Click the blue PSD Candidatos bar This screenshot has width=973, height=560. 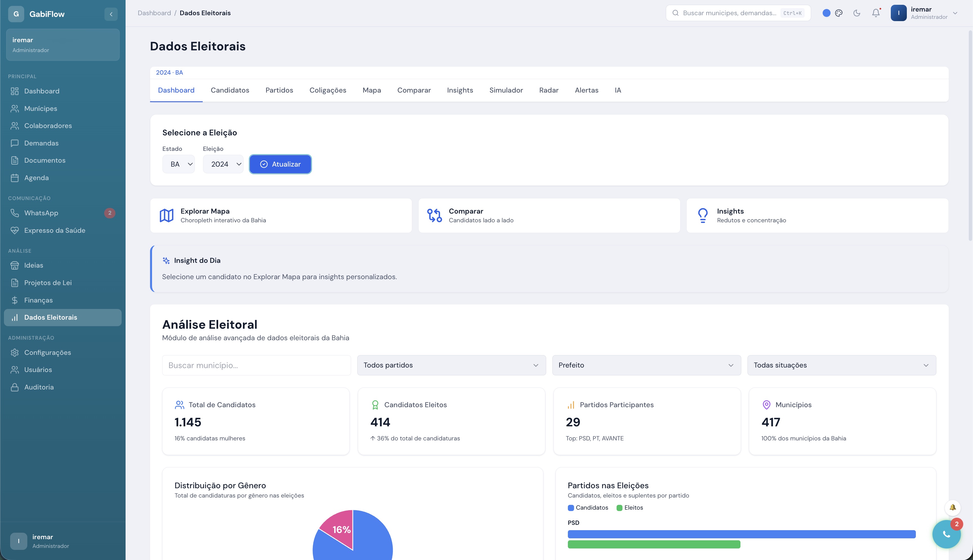(x=741, y=534)
